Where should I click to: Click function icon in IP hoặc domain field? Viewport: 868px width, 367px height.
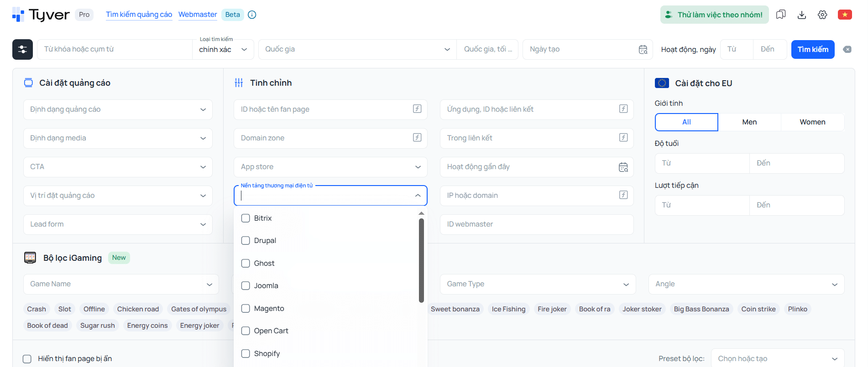click(x=623, y=195)
